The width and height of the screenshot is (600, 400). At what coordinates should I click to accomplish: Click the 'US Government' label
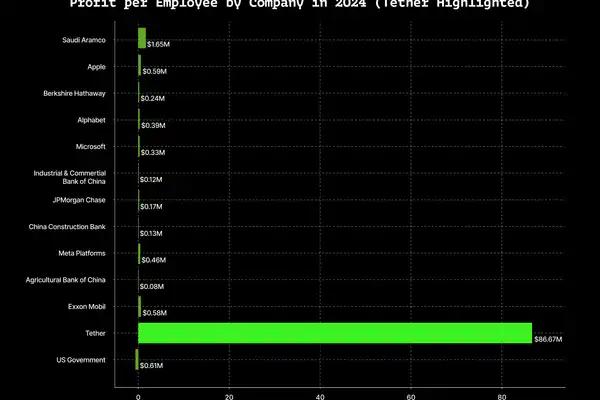81,360
